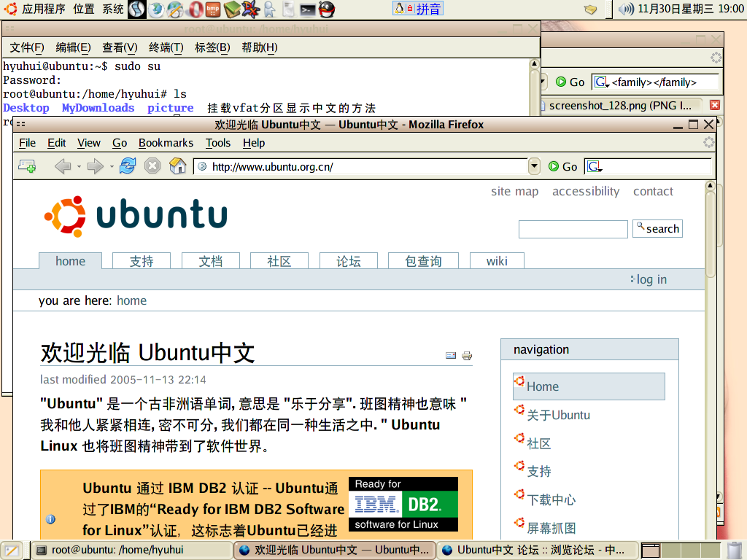Close the screenshot_128.png tab

pos(715,105)
